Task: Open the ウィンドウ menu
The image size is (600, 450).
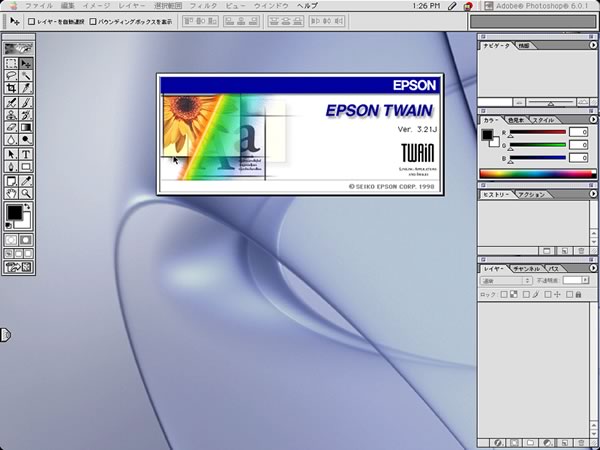Action: (x=271, y=6)
